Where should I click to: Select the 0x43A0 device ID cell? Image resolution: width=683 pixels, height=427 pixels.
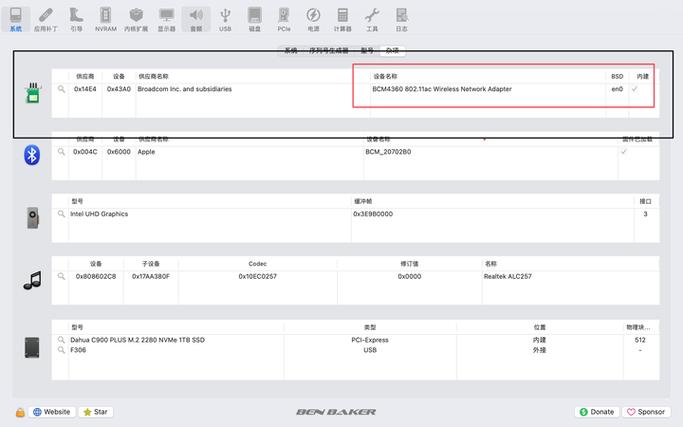pos(119,89)
